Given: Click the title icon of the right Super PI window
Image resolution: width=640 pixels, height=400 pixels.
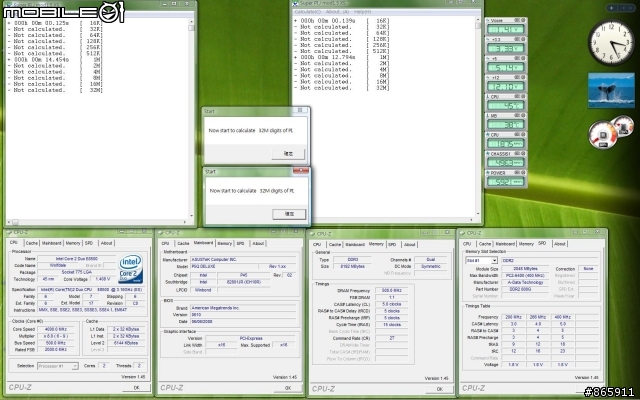Looking at the screenshot, I should (296, 4).
